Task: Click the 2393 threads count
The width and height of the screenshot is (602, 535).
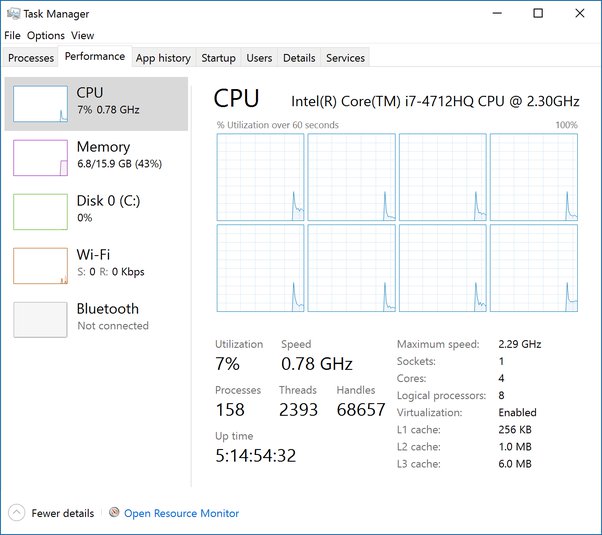Action: (x=298, y=410)
